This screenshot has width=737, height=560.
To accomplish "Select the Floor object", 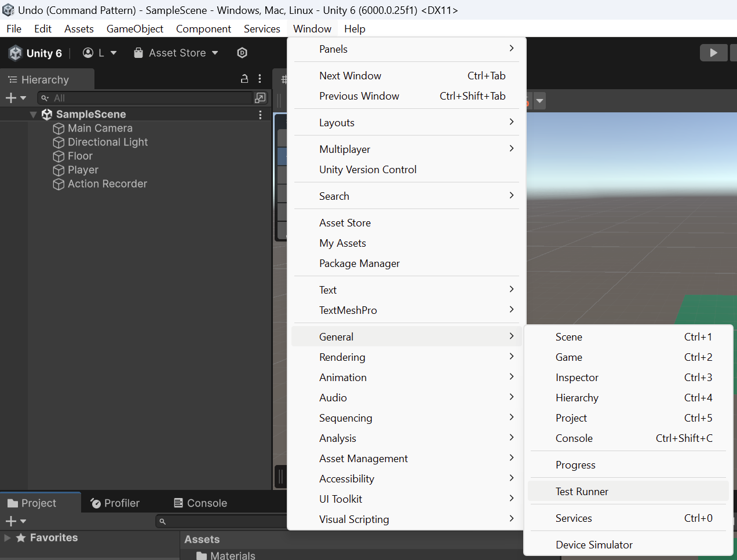I will [80, 156].
